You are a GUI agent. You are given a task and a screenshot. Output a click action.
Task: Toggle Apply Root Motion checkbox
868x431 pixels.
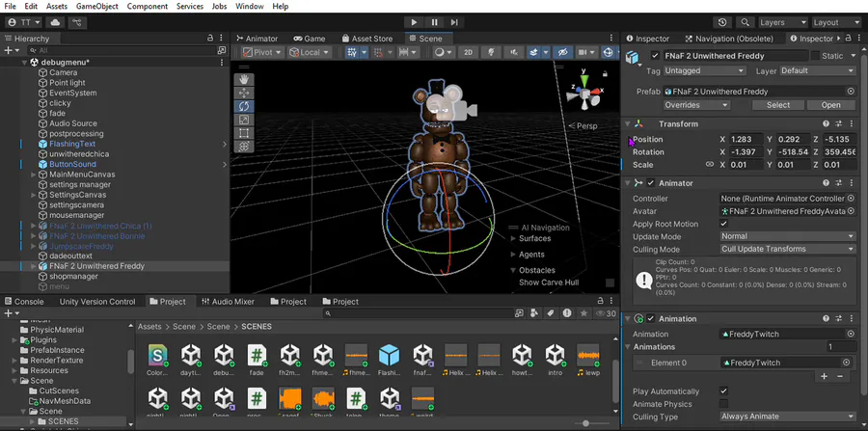723,224
